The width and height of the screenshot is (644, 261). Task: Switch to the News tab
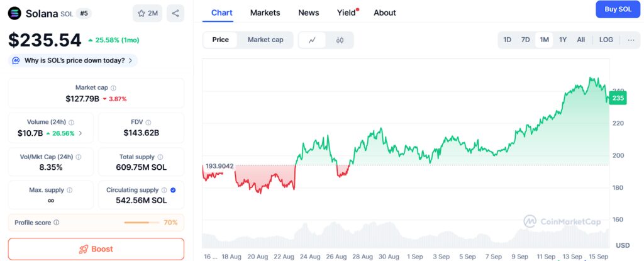308,13
